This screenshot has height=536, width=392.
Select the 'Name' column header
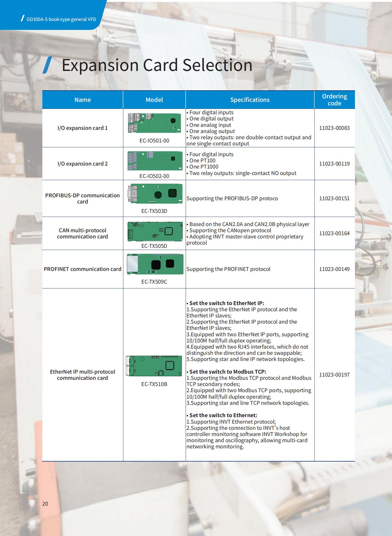(x=82, y=100)
